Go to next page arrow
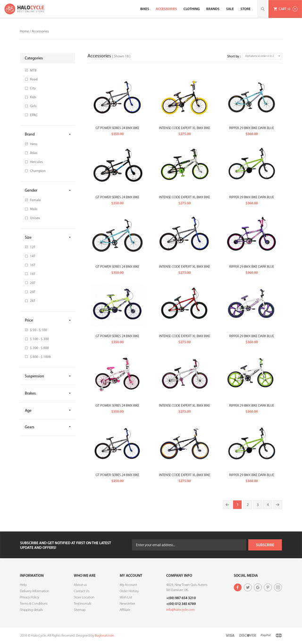Image resolution: width=302 pixels, height=644 pixels. tap(278, 505)
